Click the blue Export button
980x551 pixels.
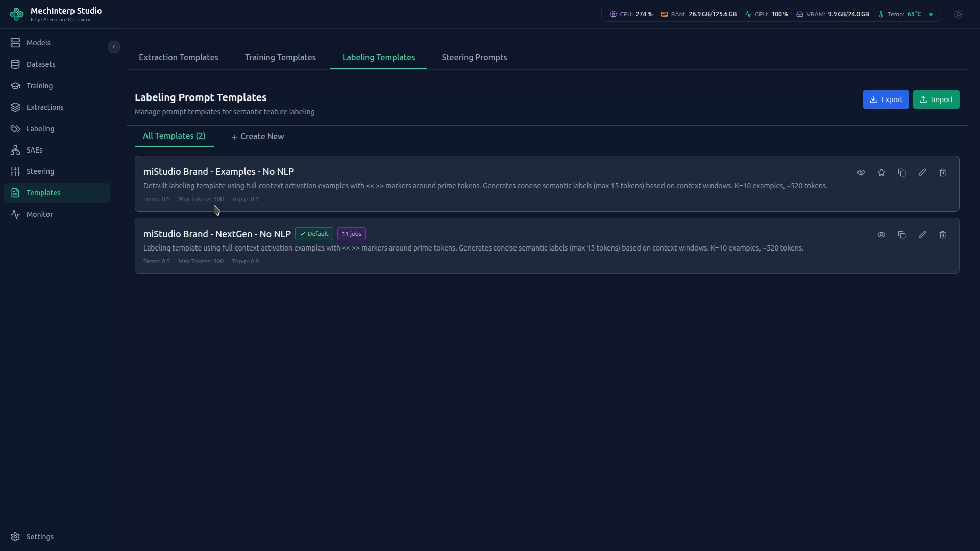(x=886, y=99)
